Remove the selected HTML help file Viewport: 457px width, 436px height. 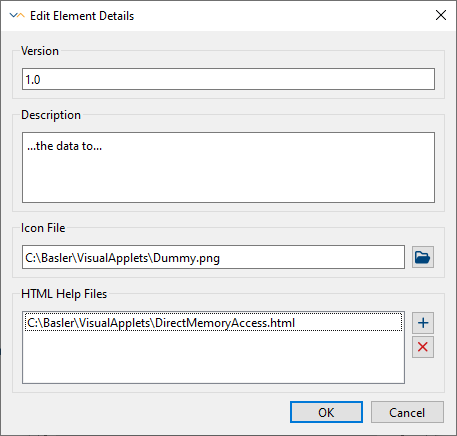point(423,347)
